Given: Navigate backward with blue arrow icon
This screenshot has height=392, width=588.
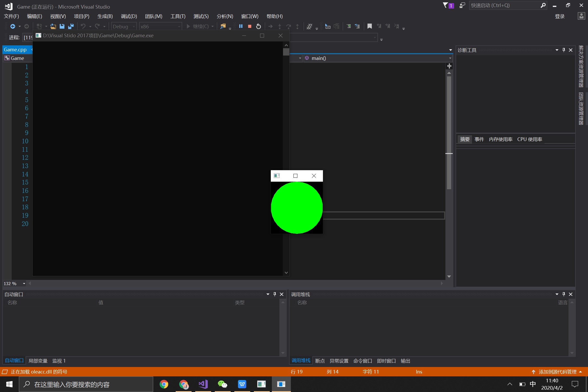Looking at the screenshot, I should coord(13,26).
